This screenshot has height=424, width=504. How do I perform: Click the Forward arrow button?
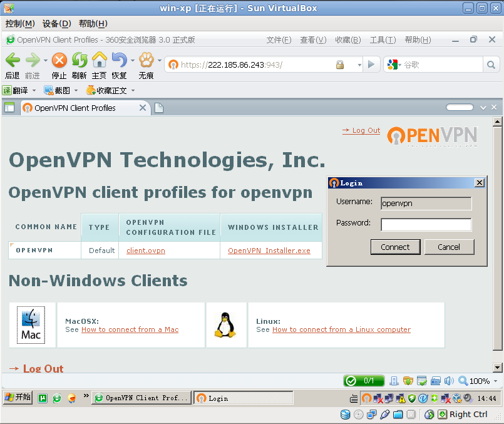click(x=33, y=60)
